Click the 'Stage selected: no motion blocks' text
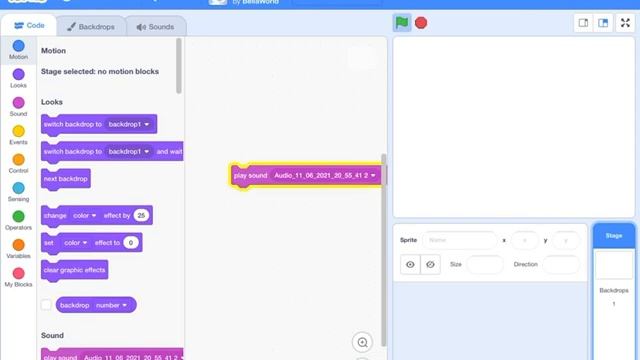The width and height of the screenshot is (640, 360). point(100,71)
